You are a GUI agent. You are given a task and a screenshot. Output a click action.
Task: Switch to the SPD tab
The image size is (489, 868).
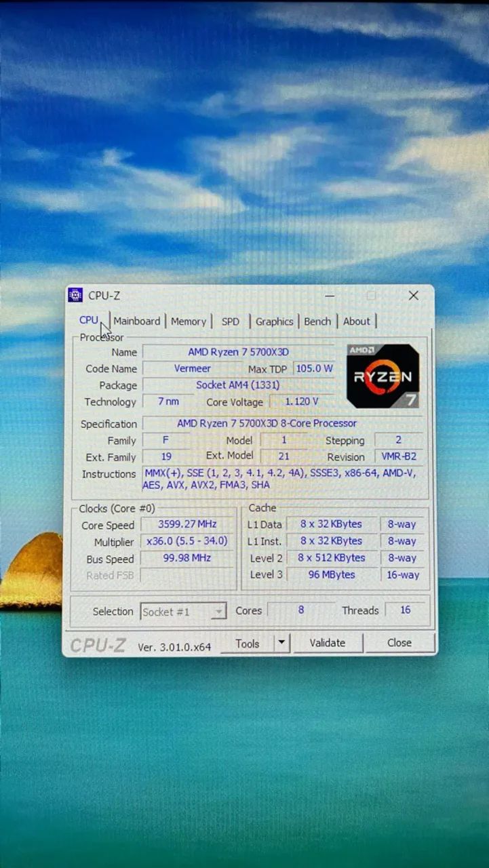pyautogui.click(x=231, y=321)
